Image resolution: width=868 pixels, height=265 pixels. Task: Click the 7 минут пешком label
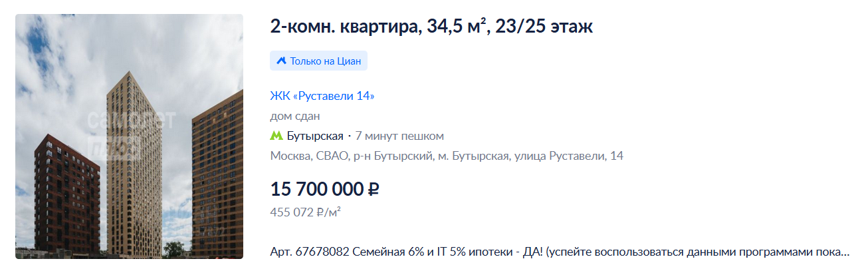399,136
